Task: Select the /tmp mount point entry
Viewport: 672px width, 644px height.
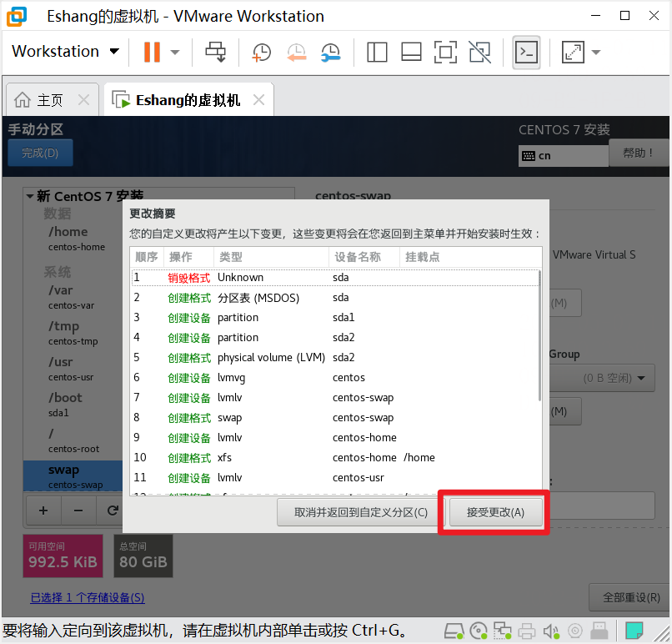Action: pos(73,333)
